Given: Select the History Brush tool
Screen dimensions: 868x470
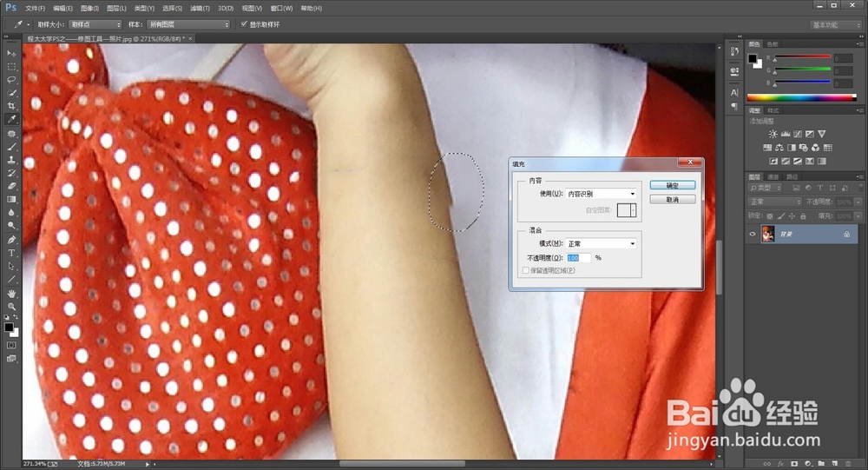Looking at the screenshot, I should point(11,173).
